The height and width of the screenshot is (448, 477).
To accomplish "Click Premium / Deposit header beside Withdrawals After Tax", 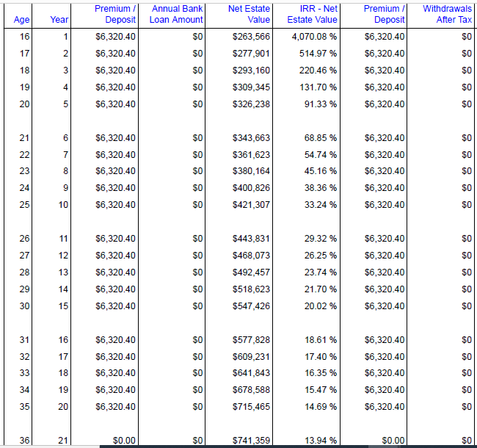I will click(385, 14).
